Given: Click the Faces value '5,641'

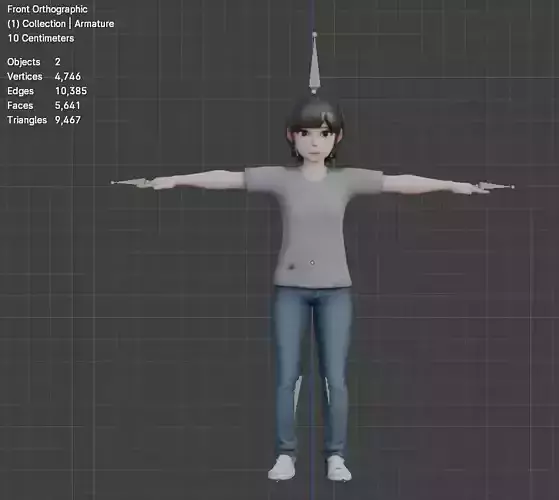Looking at the screenshot, I should point(67,105).
